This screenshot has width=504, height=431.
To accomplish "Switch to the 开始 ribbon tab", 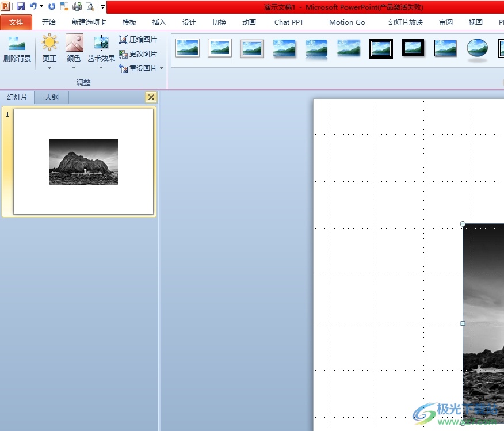I will (49, 22).
